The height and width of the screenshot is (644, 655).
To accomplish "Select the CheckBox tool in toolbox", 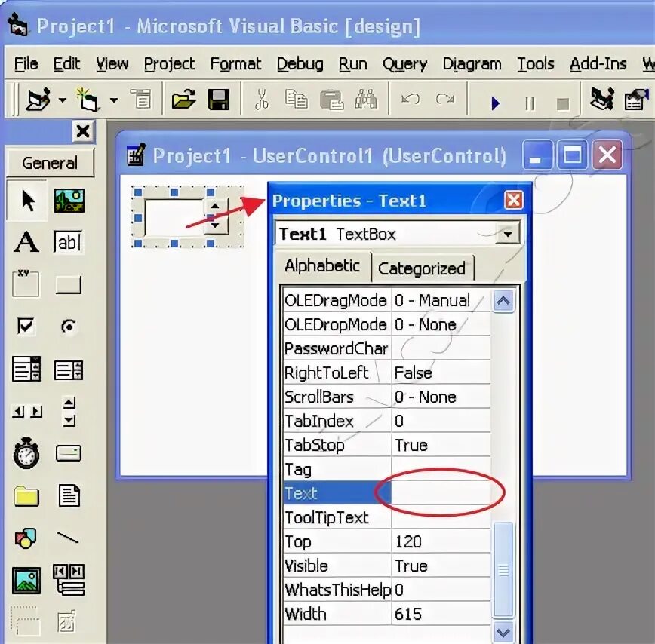I will click(x=26, y=326).
